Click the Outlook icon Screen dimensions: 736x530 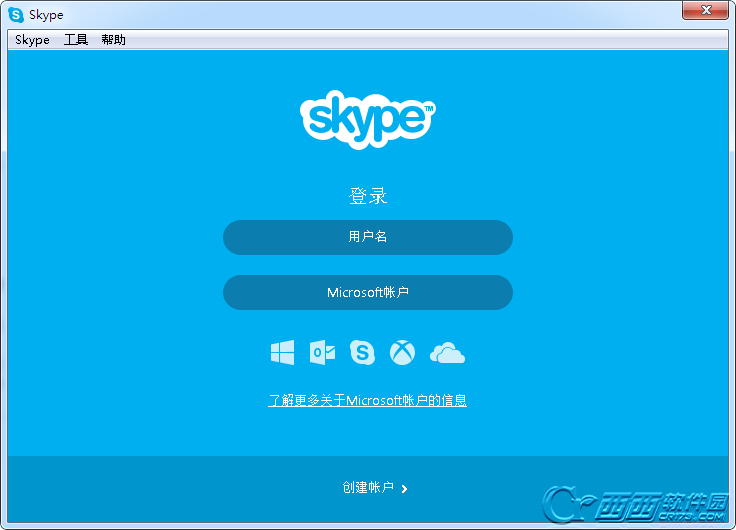[x=322, y=353]
